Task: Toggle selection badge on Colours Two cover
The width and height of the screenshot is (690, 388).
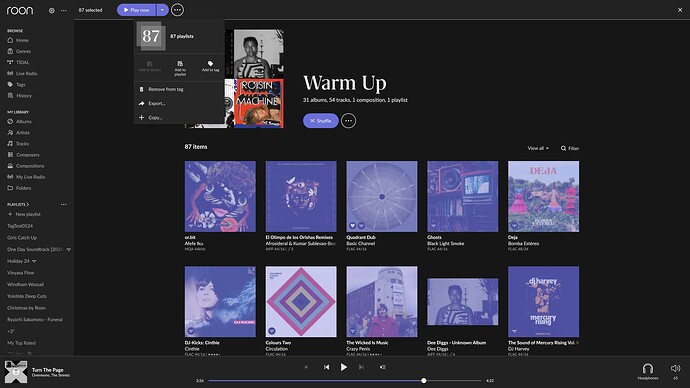Action: coord(272,331)
